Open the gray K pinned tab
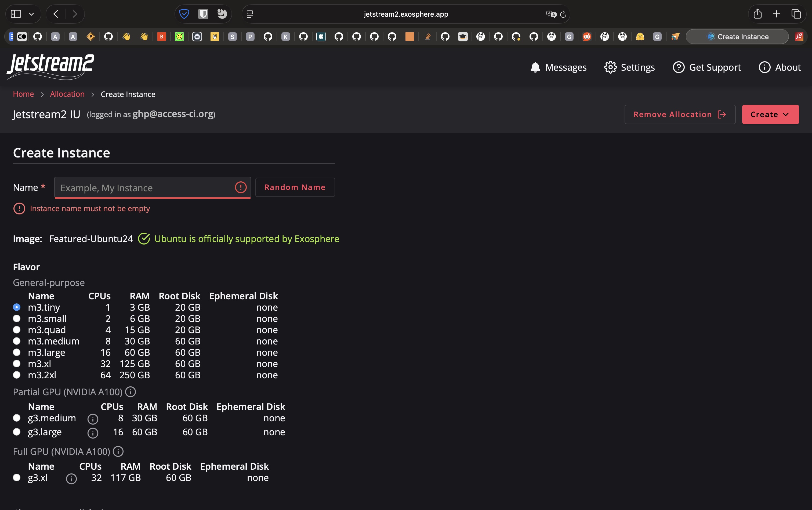 coord(285,37)
